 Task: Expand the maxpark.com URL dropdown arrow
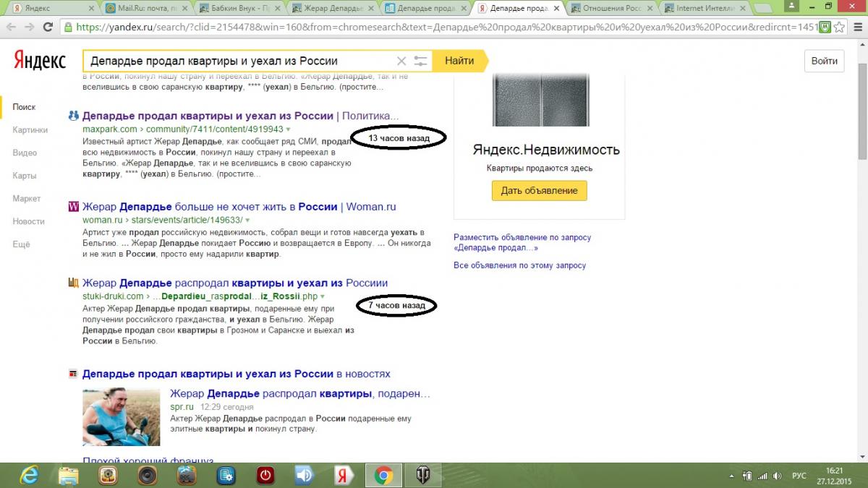[x=288, y=129]
